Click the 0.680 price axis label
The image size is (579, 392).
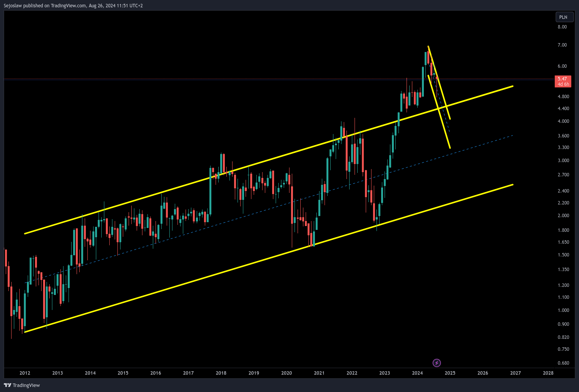563,363
